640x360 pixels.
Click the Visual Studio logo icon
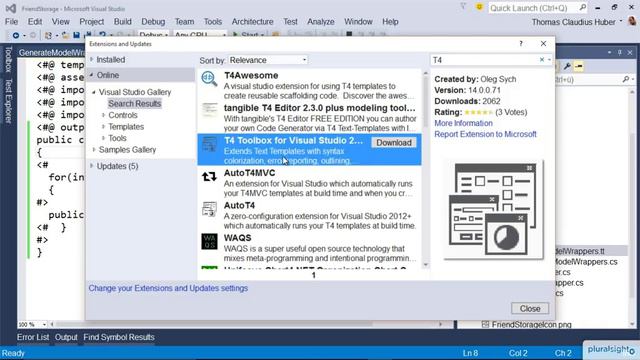[x=11, y=8]
